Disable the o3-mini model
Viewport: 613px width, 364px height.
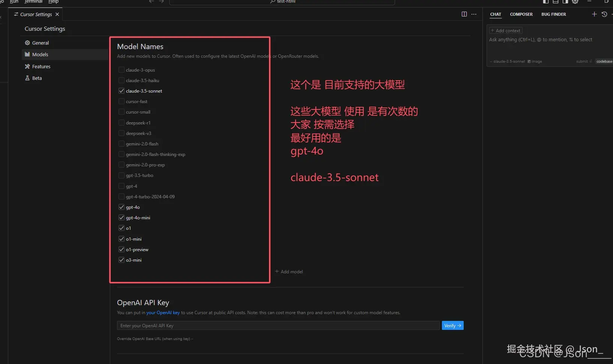tap(122, 260)
